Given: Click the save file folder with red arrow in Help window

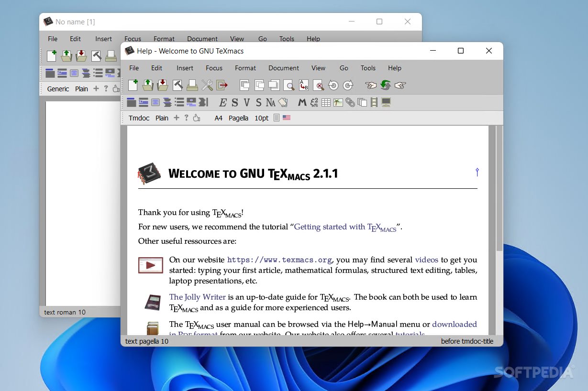Looking at the screenshot, I should pos(163,85).
